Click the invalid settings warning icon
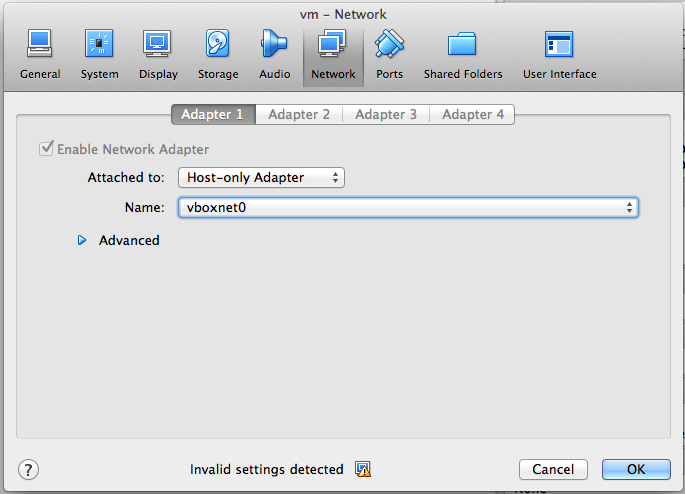 (x=363, y=469)
